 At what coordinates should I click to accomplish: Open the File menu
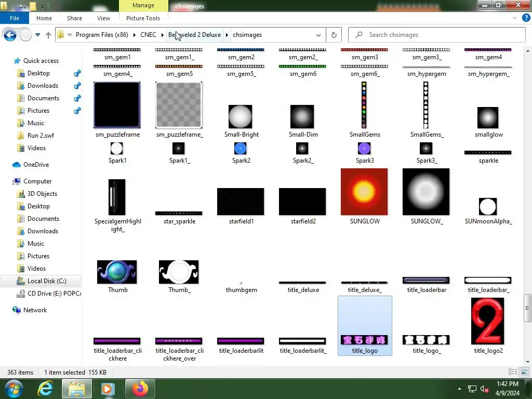click(x=15, y=18)
